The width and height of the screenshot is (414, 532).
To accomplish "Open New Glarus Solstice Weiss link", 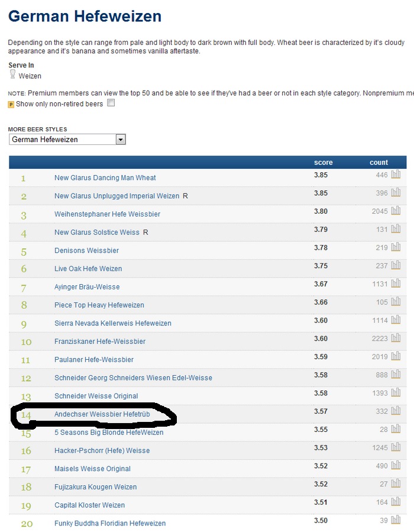I will (96, 233).
